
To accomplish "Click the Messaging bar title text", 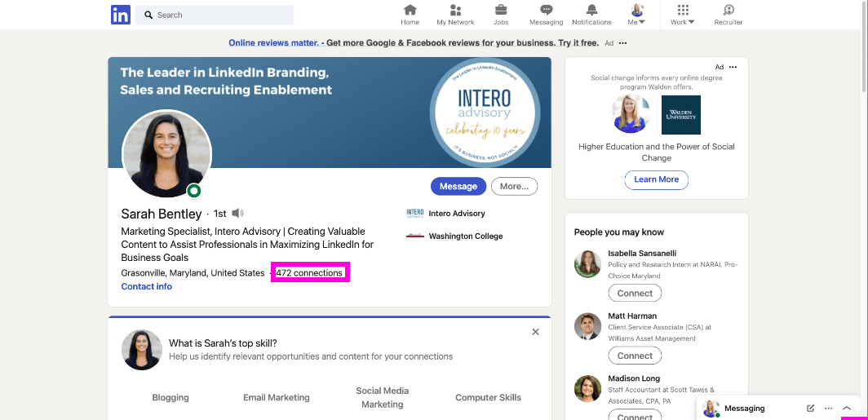I will click(x=745, y=409).
